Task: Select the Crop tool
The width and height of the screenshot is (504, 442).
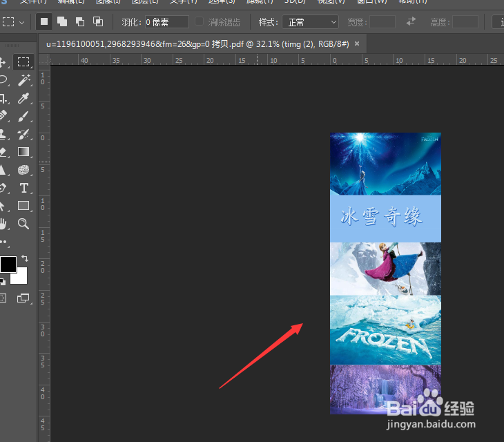Action: click(x=3, y=98)
